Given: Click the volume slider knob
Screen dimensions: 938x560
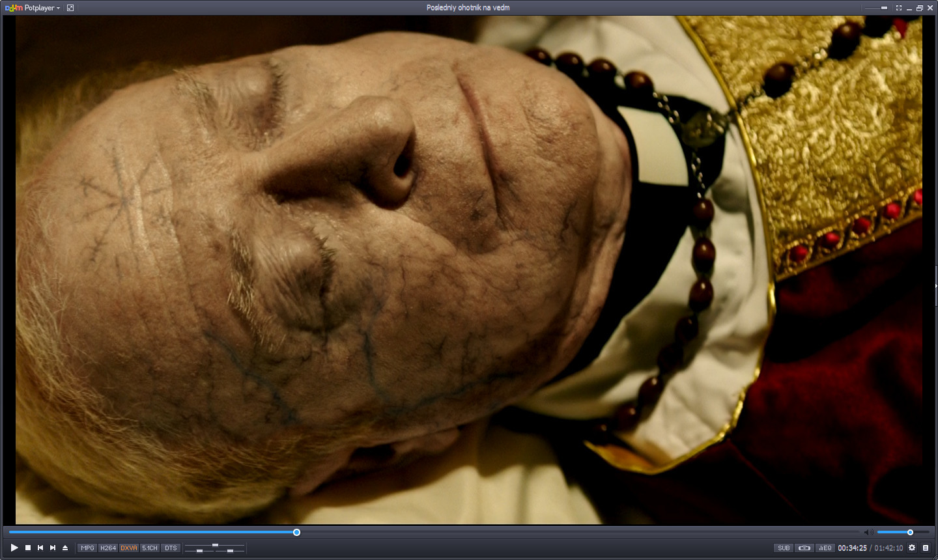Looking at the screenshot, I should click(910, 533).
